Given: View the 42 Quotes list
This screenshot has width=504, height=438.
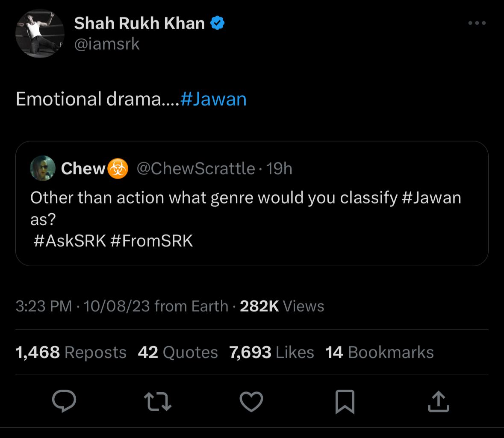Looking at the screenshot, I should coord(178,352).
